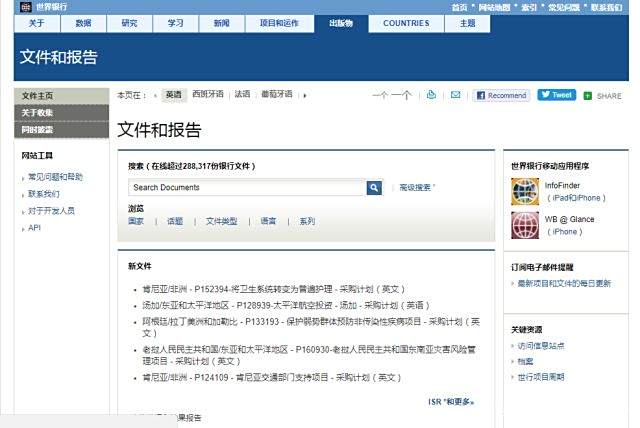Open the 研究 navigation tab
This screenshot has height=428, width=640.
click(129, 23)
